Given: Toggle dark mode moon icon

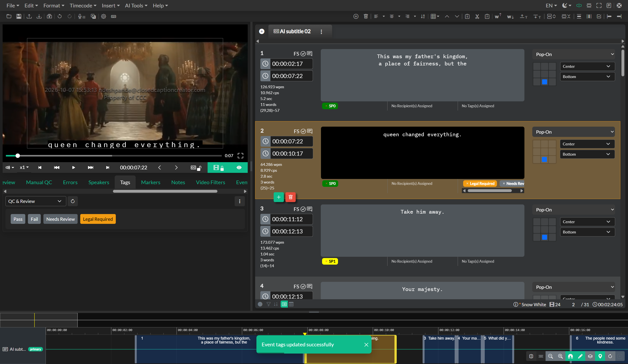Looking at the screenshot, I should (566, 5).
